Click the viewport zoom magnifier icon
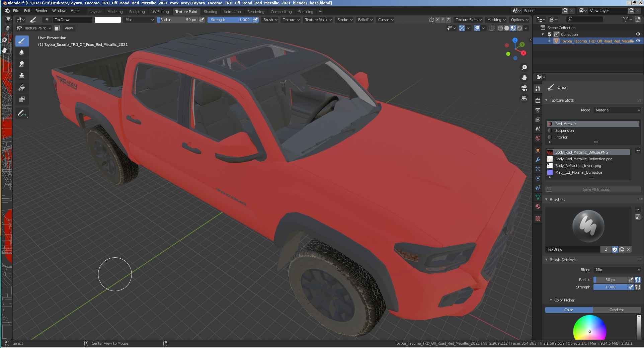 524,68
